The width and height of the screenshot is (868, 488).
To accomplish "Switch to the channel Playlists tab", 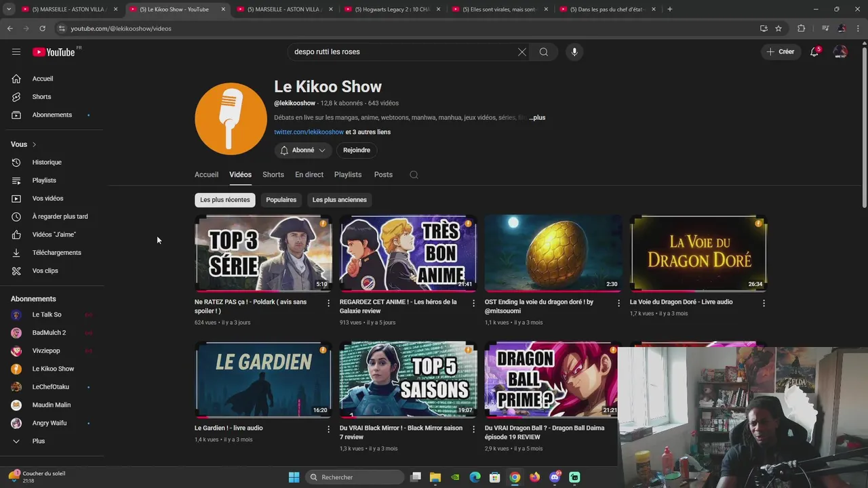I will 348,175.
